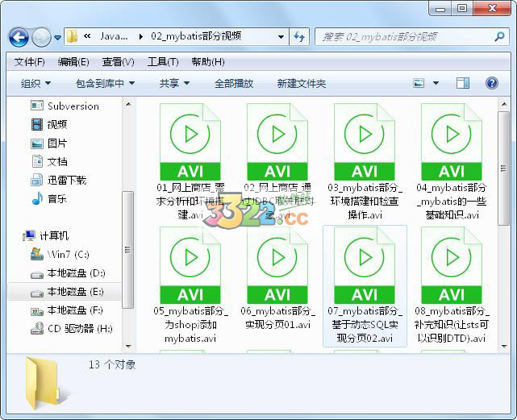Select the 01_网上商店_需求分析和环境搭建.avi file icon

coord(190,142)
